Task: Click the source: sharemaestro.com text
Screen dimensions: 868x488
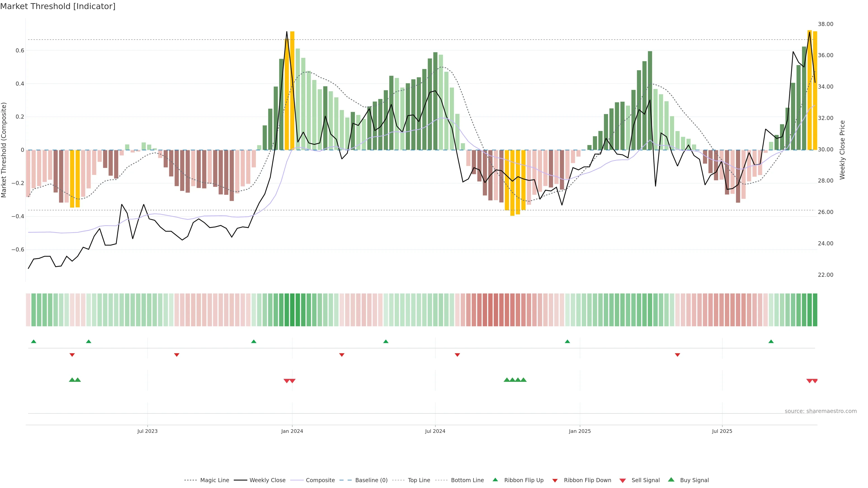Action: [821, 411]
